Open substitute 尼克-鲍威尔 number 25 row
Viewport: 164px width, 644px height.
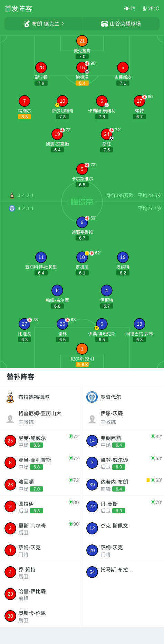(x=41, y=441)
